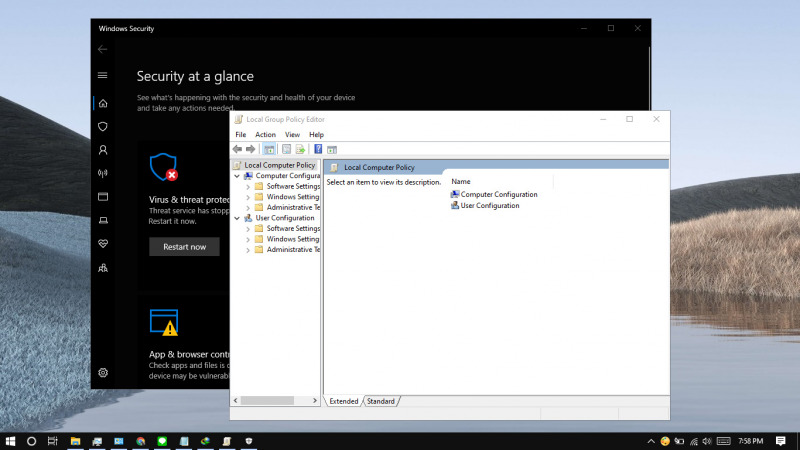
Task: Open Account protection person icon in sidebar
Action: click(x=103, y=150)
